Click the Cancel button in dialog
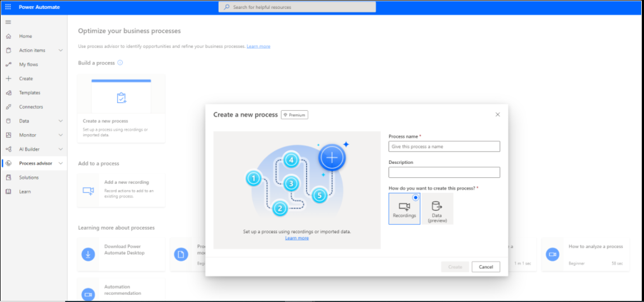 [x=486, y=267]
